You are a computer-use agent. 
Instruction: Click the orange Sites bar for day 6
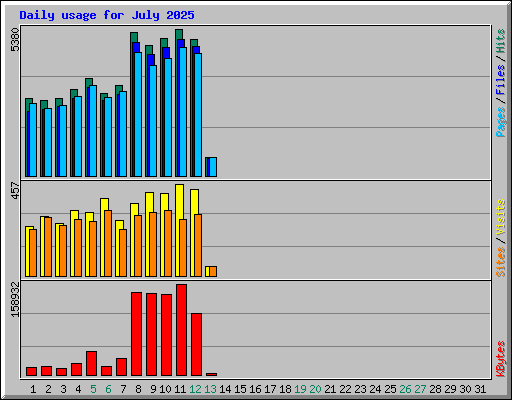[108, 243]
